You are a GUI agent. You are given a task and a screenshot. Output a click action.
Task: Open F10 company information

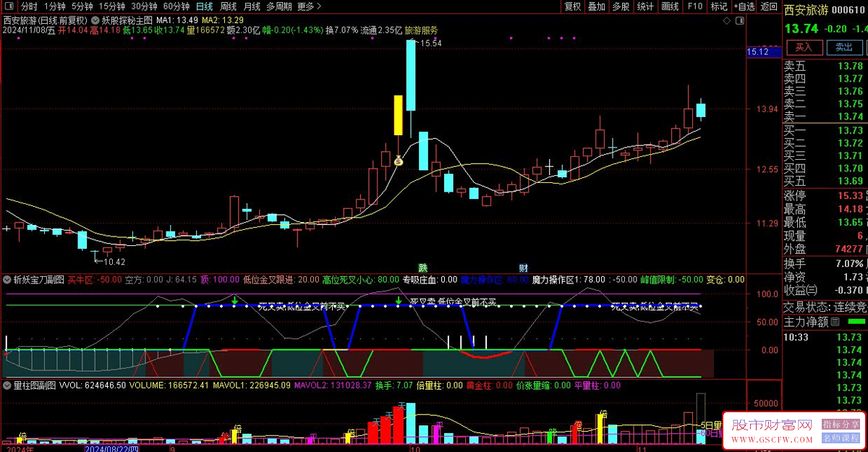pos(694,7)
